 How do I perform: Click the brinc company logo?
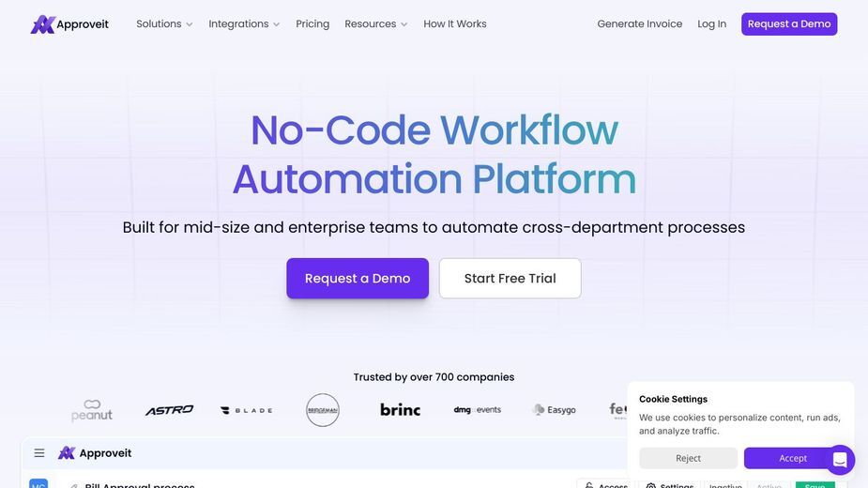401,409
